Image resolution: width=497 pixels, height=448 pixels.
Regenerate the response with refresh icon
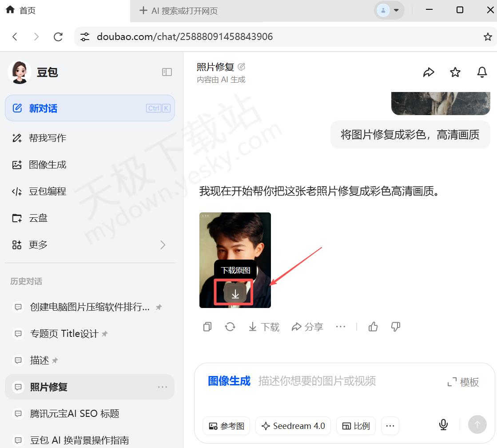pyautogui.click(x=230, y=327)
